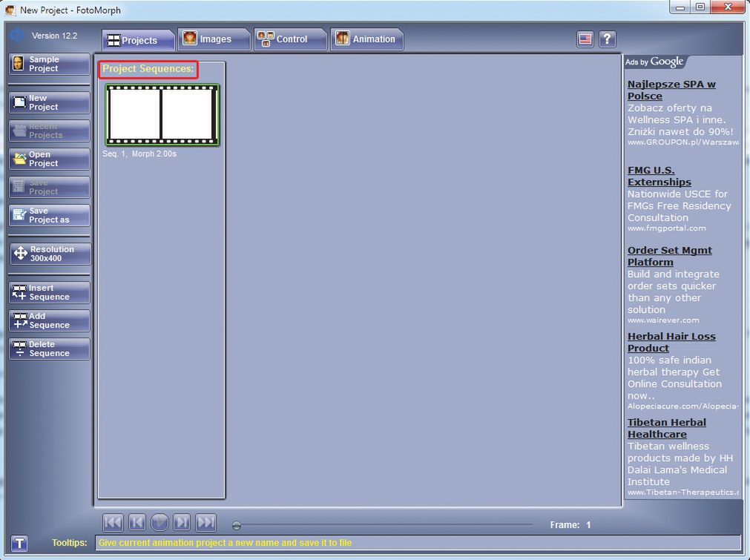Open the Order Set Mgmt Platform ad

[x=670, y=256]
